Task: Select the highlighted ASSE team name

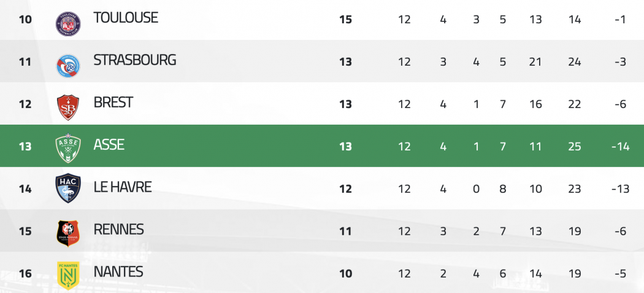Action: click(x=109, y=145)
